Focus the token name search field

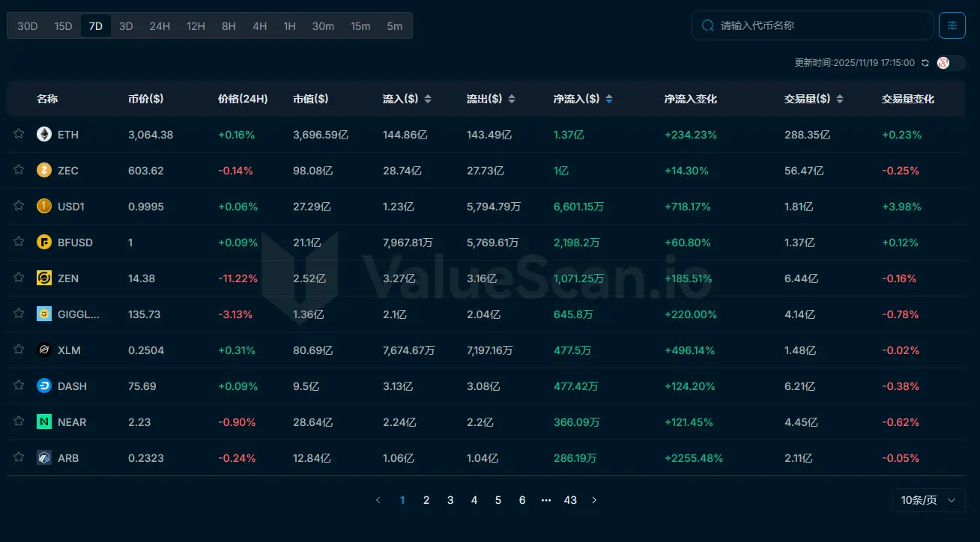[x=813, y=25]
